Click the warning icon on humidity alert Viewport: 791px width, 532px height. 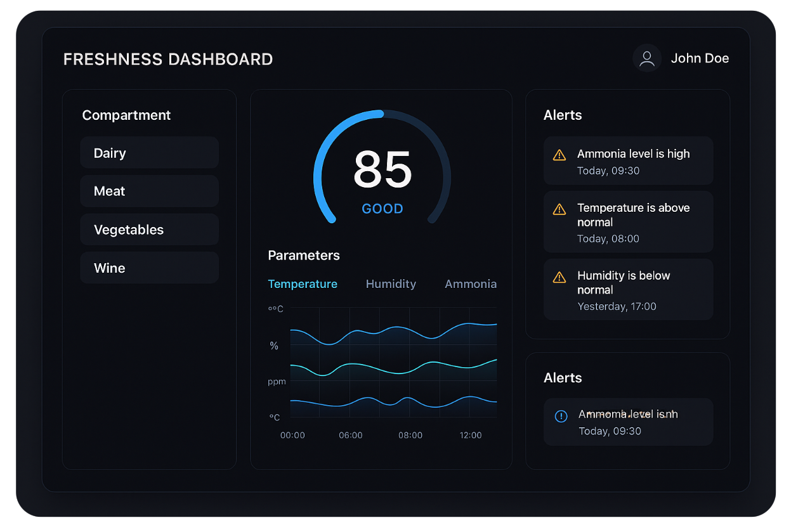click(x=559, y=277)
